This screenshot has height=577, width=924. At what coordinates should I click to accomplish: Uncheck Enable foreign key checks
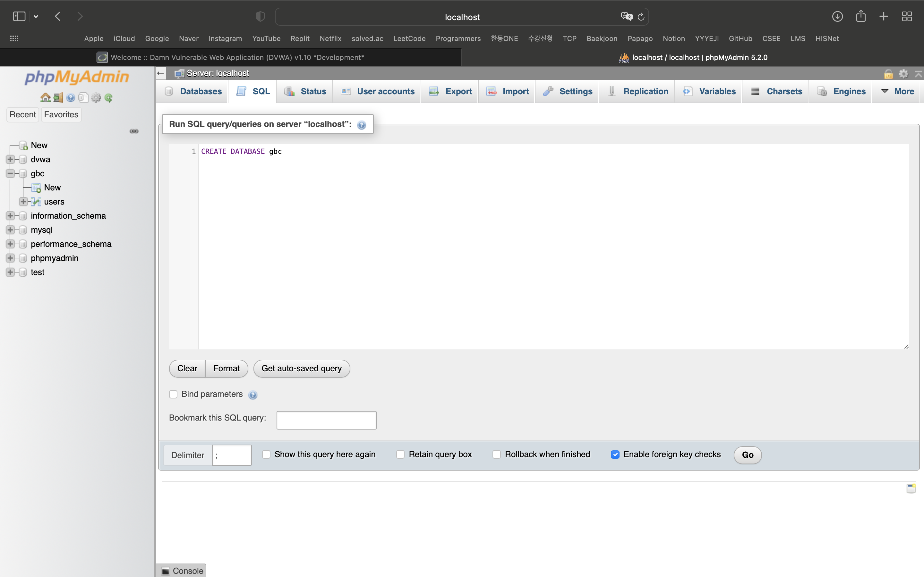[615, 455]
